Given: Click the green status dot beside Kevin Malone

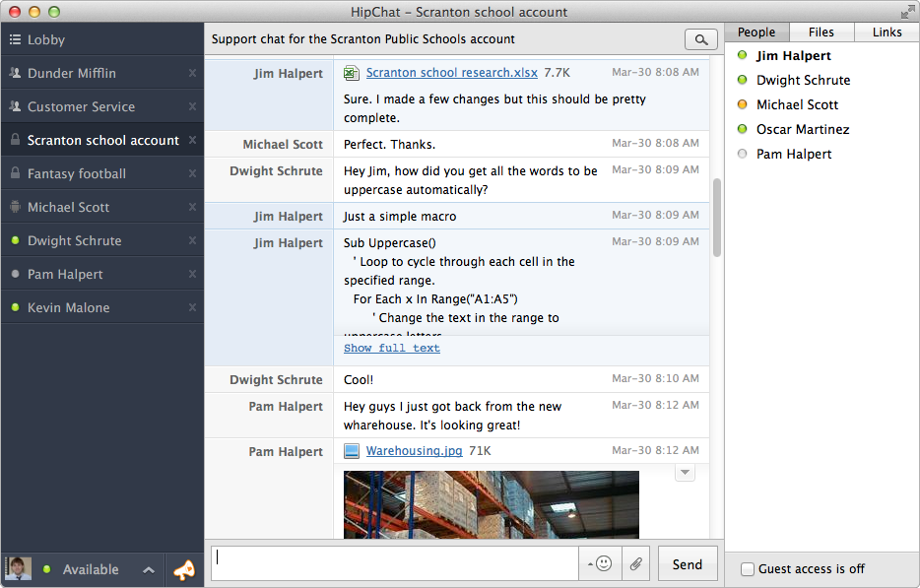Looking at the screenshot, I should (x=15, y=307).
